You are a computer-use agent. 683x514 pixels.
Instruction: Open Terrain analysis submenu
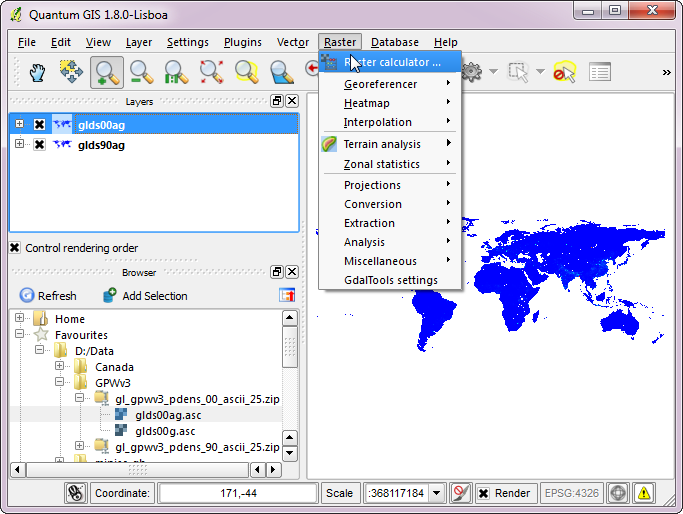(x=390, y=144)
